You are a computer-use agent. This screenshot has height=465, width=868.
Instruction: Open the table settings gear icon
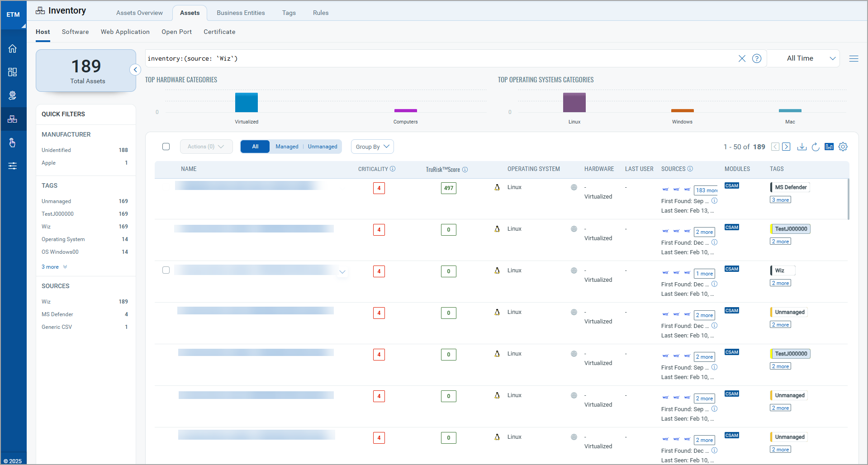click(x=843, y=147)
